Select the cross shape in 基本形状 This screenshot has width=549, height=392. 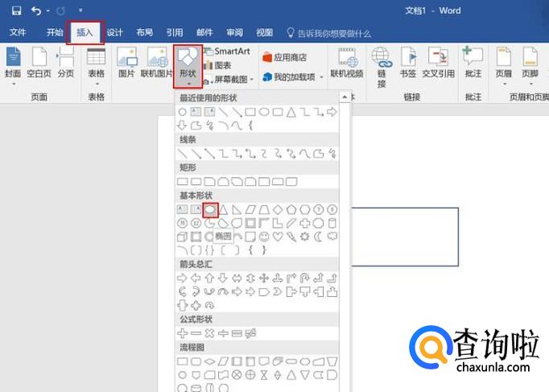(x=304, y=223)
